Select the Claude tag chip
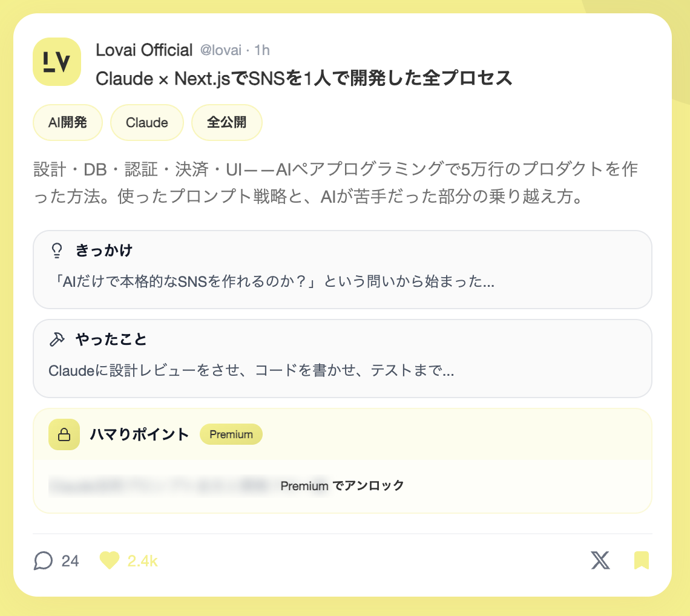The image size is (690, 616). pos(147,123)
